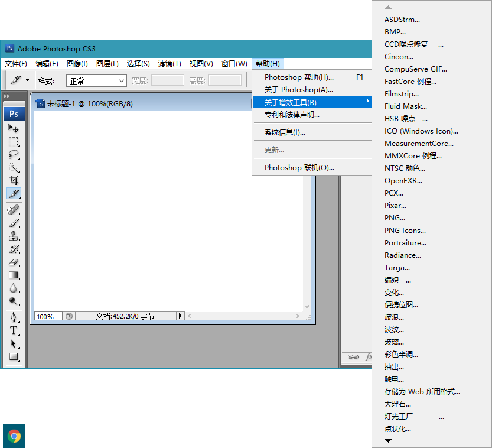
Task: Open the tool preset picker arrow
Action: (27, 80)
